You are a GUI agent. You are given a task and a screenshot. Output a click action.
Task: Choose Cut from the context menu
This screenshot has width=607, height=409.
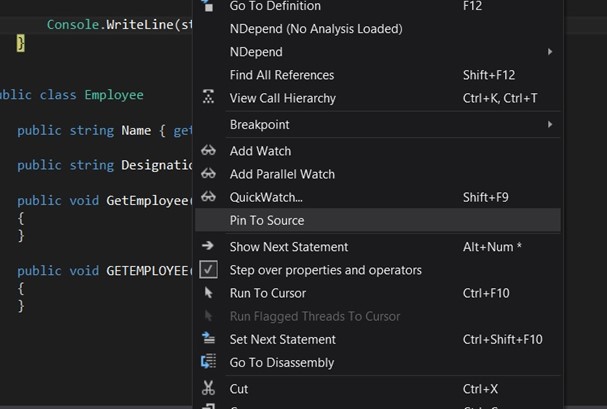pyautogui.click(x=377, y=389)
